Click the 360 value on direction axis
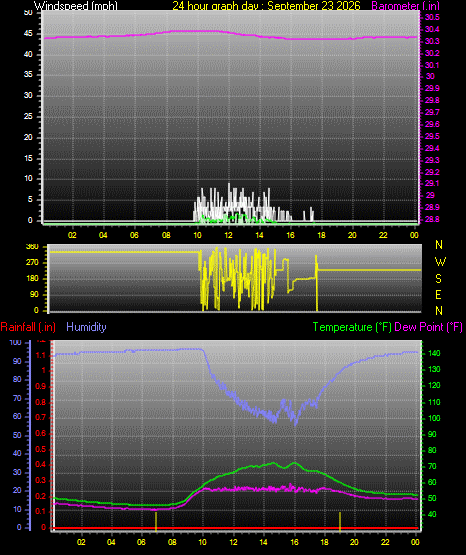The height and width of the screenshot is (555, 466). (32, 247)
